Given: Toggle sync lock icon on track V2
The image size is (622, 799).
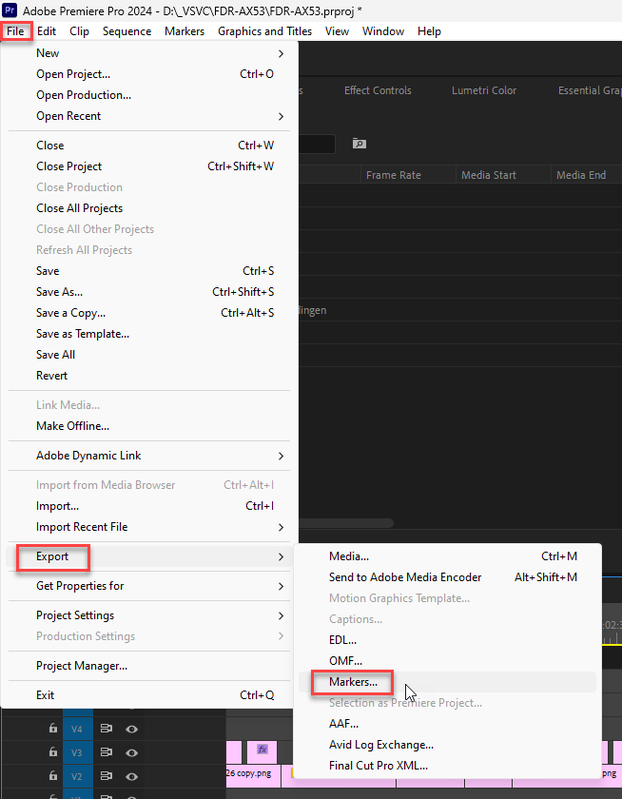Looking at the screenshot, I should (x=106, y=776).
